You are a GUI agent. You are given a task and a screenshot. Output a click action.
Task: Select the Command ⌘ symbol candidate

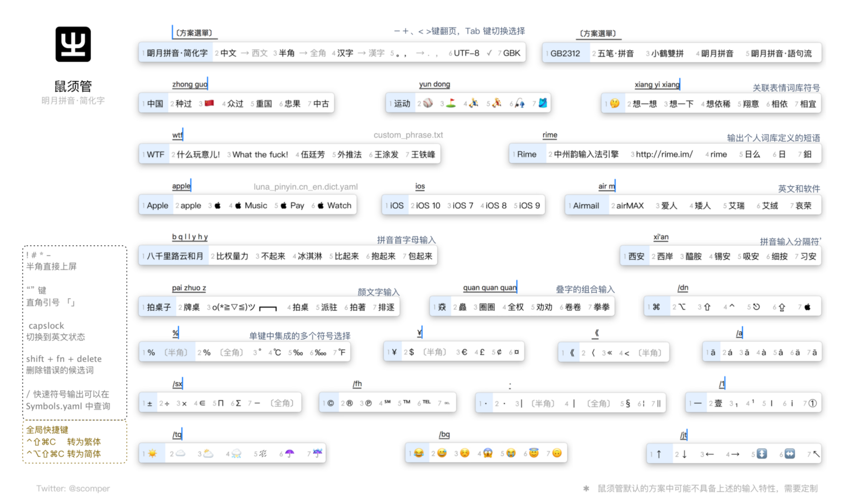[656, 307]
